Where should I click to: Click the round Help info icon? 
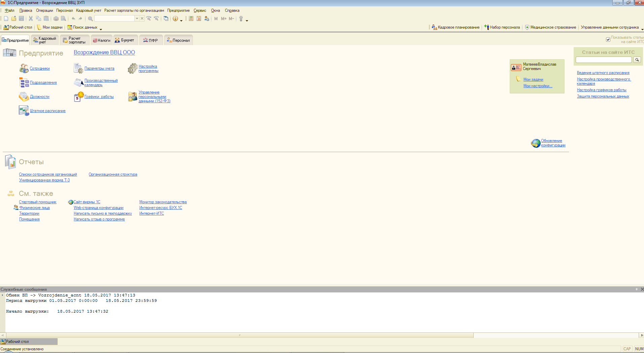175,19
